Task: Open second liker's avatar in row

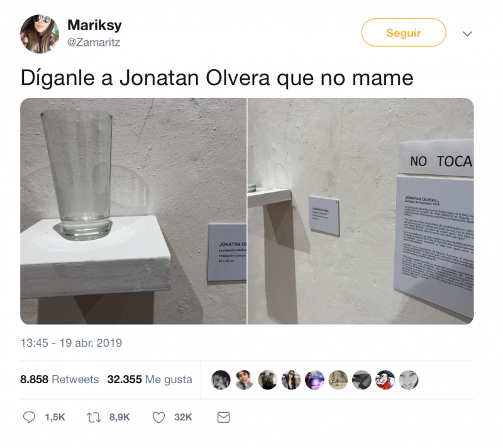Action: 244,379
